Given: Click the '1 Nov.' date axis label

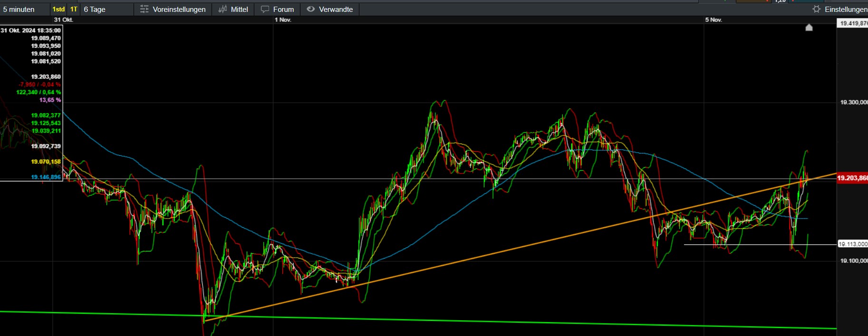Looking at the screenshot, I should pyautogui.click(x=283, y=20).
